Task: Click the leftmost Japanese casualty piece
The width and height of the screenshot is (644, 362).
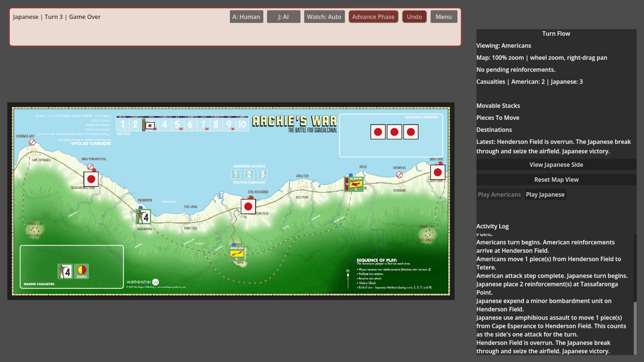Action: tap(378, 132)
